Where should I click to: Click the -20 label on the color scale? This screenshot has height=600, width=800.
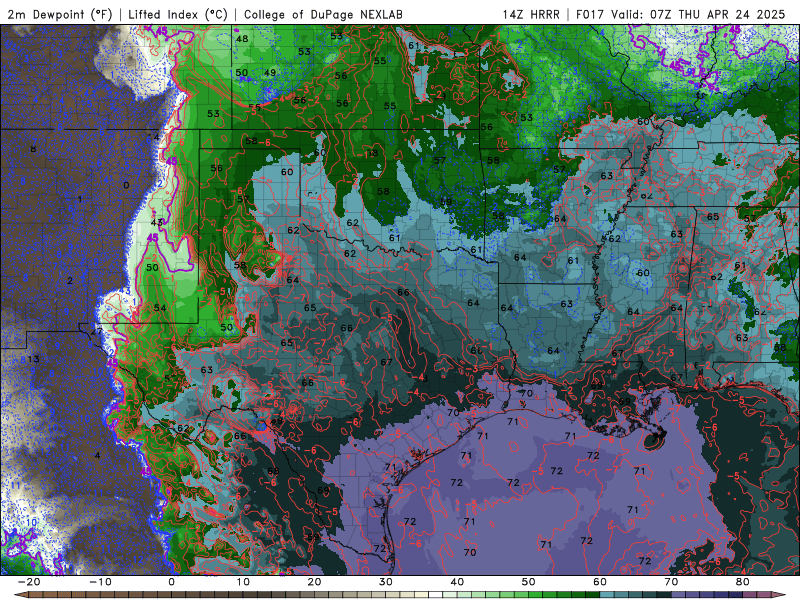coord(29,582)
